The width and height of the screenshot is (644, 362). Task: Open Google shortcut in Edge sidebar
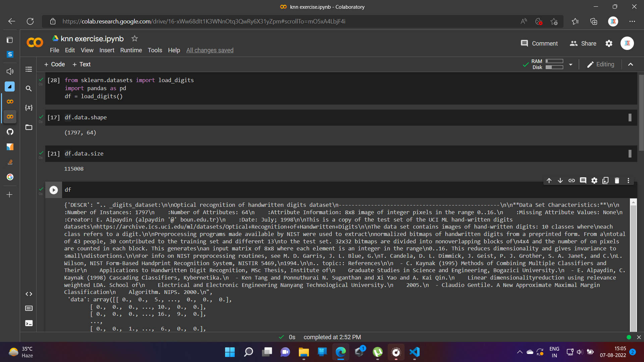tap(10, 177)
